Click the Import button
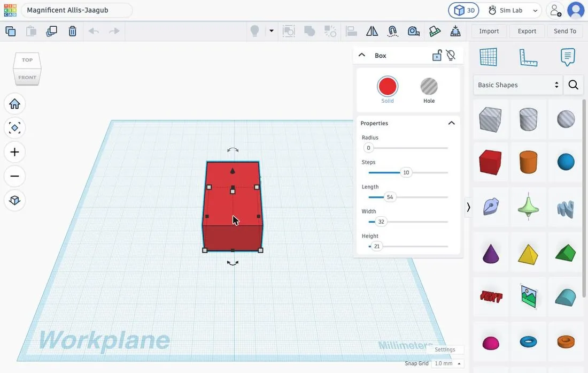588x373 pixels. click(489, 31)
